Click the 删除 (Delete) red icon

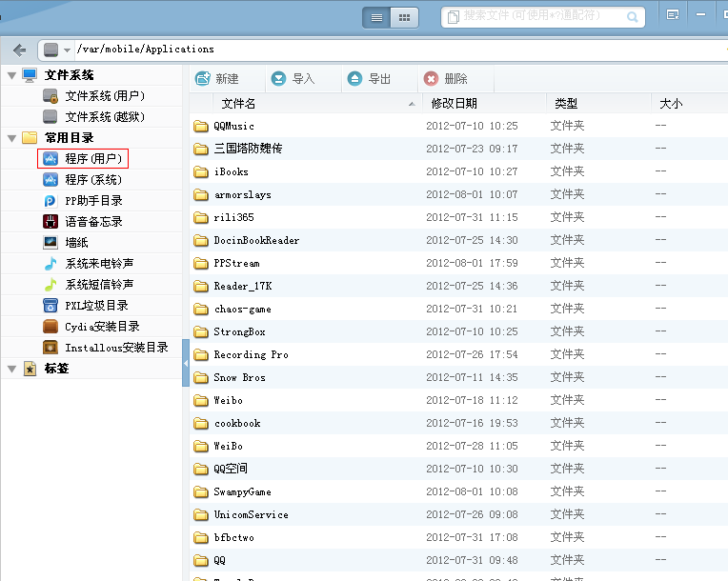point(432,79)
